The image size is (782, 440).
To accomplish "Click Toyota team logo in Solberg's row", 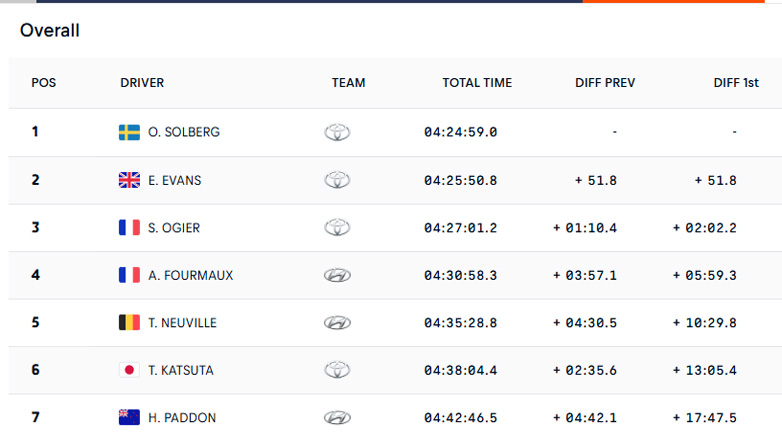I will pos(337,132).
